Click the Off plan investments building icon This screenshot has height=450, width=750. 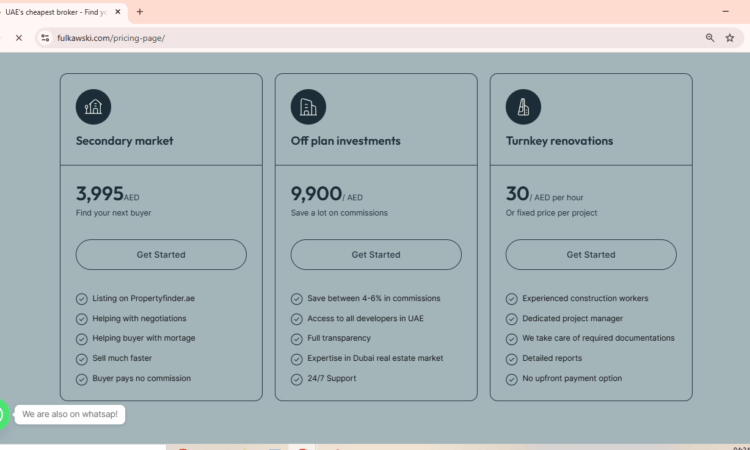[308, 107]
